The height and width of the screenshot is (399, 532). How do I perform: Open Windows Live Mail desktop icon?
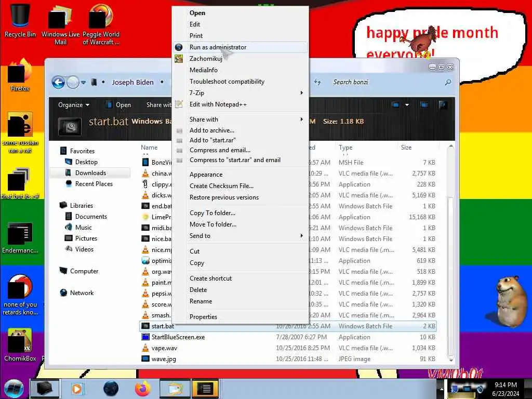pos(60,24)
